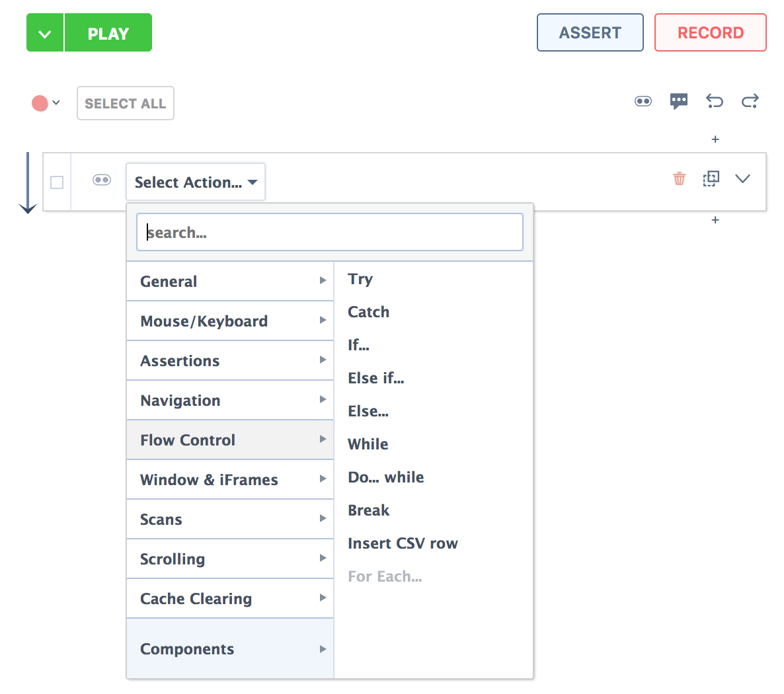Screen dimensions: 784x694
Task: Tick the step selection checkbox
Action: point(57,182)
